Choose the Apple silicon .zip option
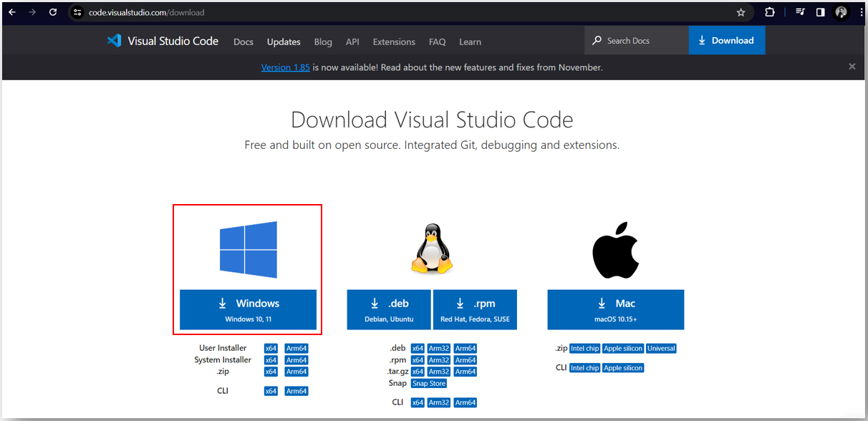 click(622, 348)
